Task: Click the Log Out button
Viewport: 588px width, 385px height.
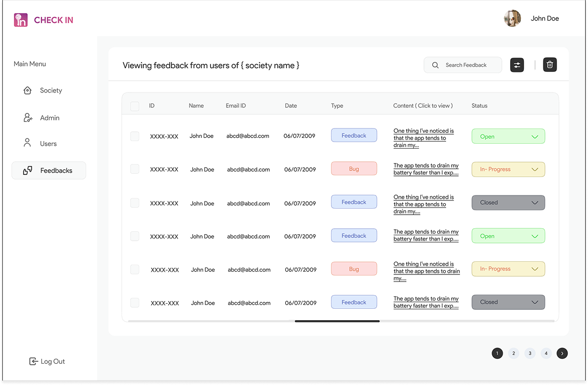Action: [x=47, y=362]
